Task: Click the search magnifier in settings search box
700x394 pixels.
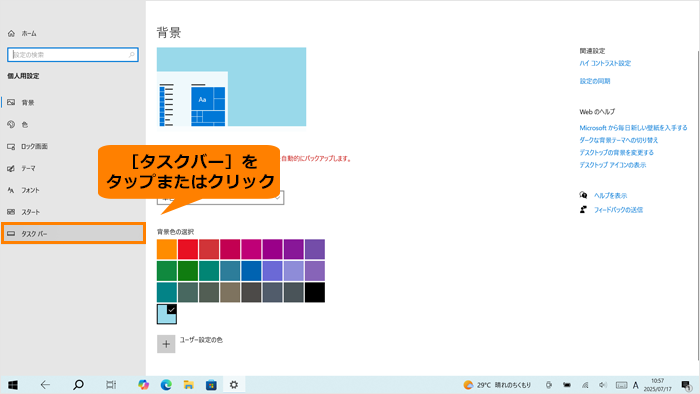Action: 132,55
